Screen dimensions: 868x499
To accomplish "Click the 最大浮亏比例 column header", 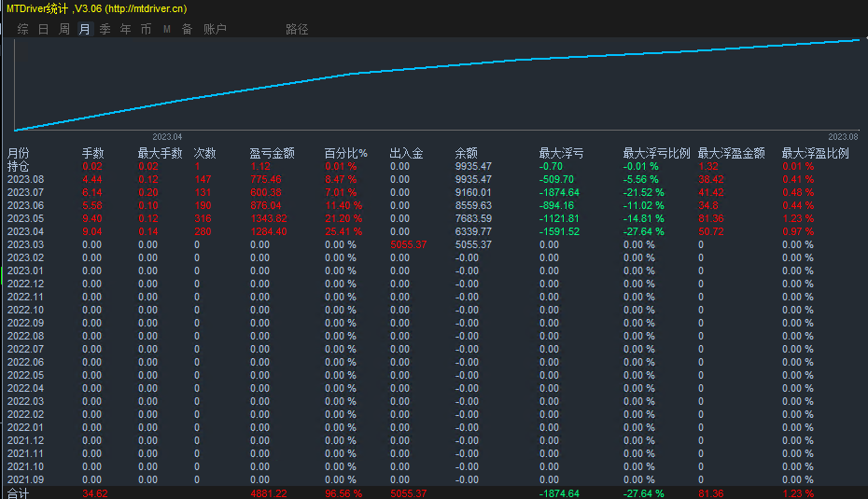I will click(657, 153).
